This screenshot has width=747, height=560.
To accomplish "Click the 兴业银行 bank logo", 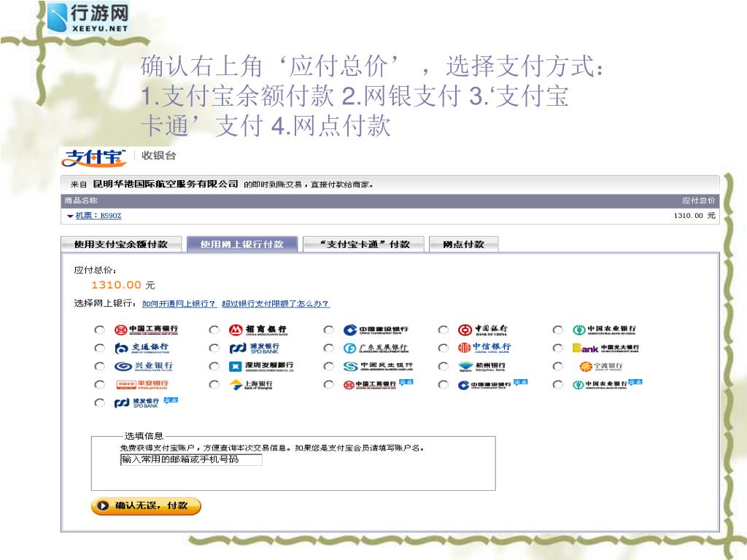I will [144, 366].
